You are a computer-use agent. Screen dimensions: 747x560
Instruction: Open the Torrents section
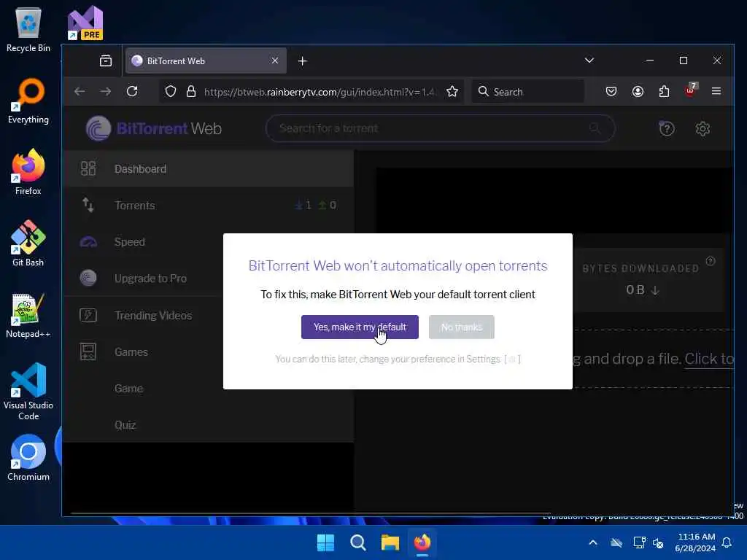click(208, 205)
